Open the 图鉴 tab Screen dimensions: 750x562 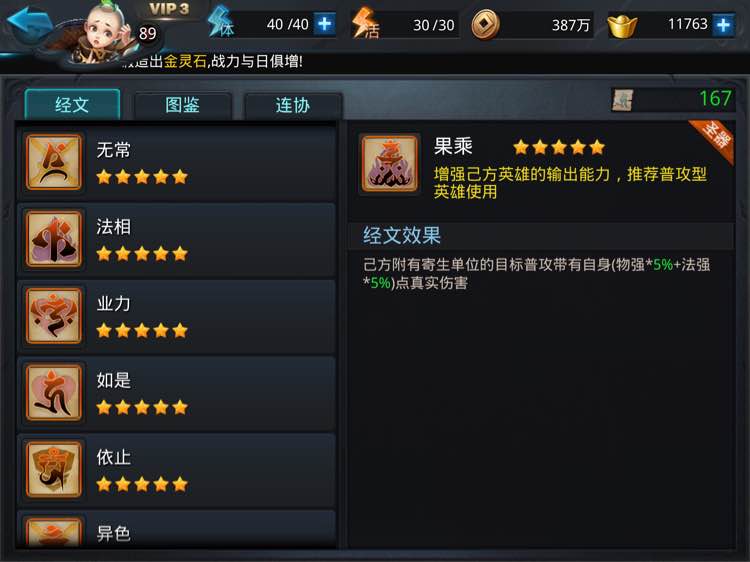pyautogui.click(x=183, y=105)
